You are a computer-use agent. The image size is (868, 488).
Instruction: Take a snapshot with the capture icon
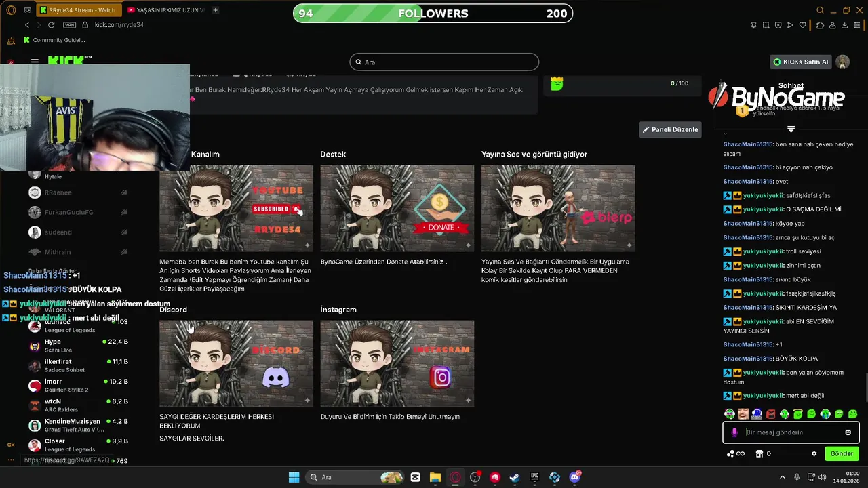pyautogui.click(x=766, y=25)
